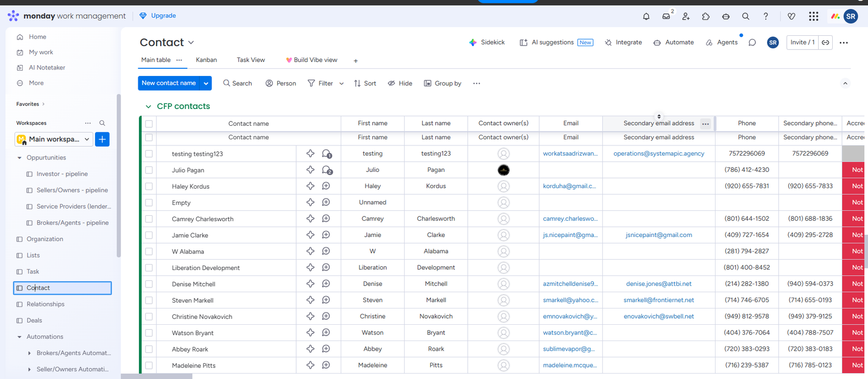This screenshot has height=379, width=868.
Task: Click the Upgrade link
Action: [157, 16]
